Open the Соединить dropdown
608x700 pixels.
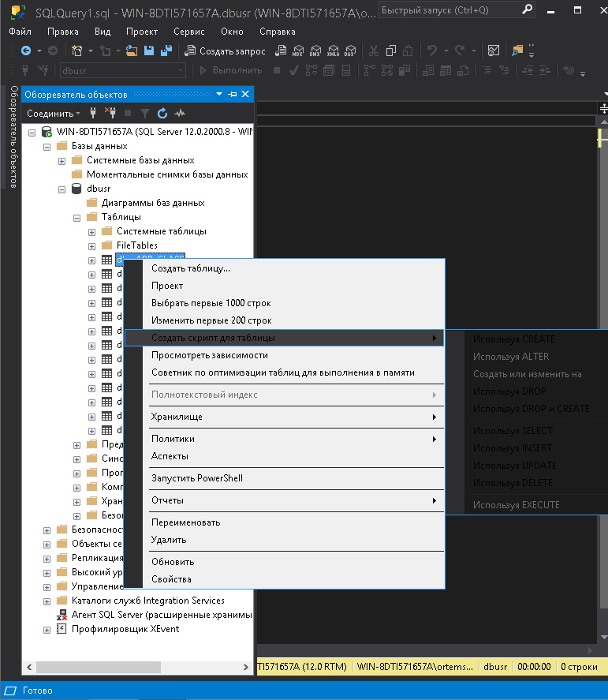coord(53,114)
